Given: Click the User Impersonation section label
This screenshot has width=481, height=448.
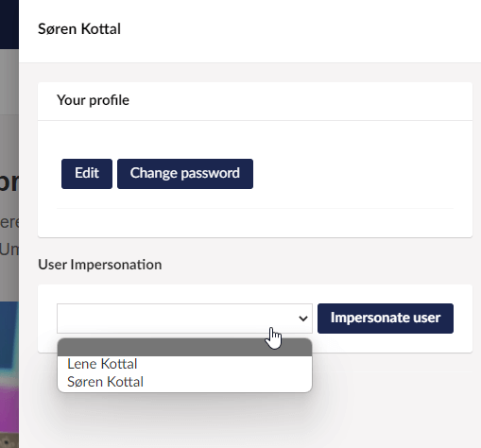Looking at the screenshot, I should 100,265.
